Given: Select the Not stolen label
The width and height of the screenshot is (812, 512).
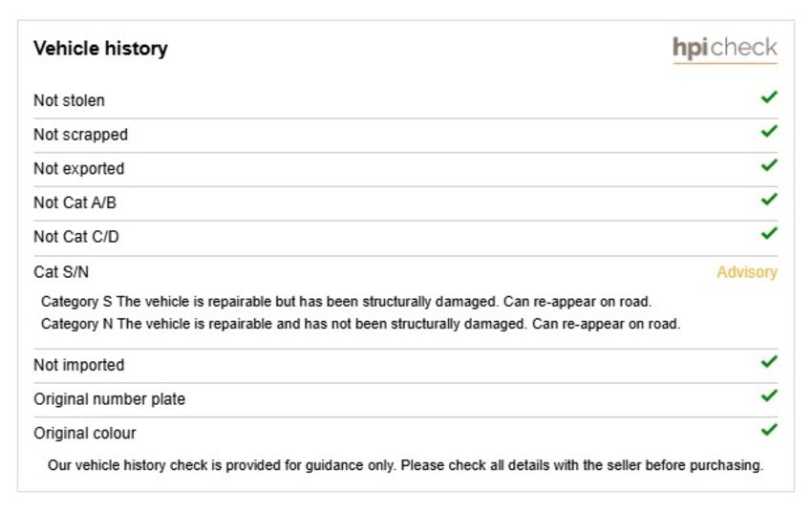Looking at the screenshot, I should (69, 100).
